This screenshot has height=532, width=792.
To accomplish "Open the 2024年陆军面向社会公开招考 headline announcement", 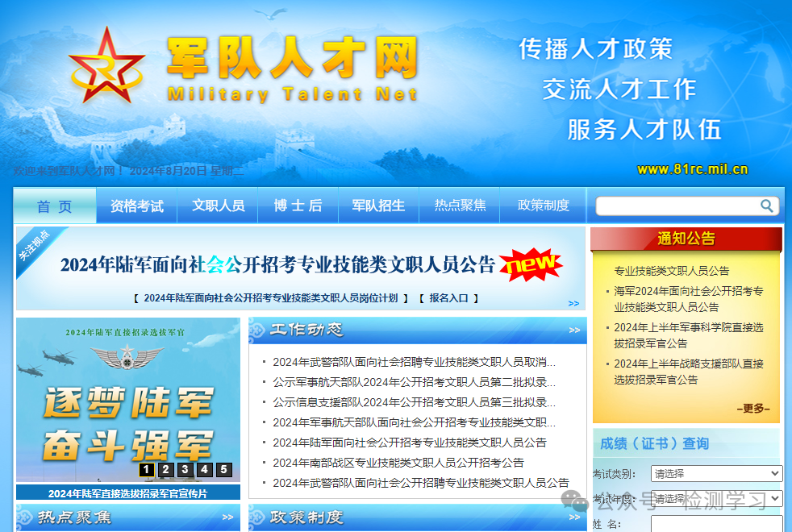I will tap(277, 264).
